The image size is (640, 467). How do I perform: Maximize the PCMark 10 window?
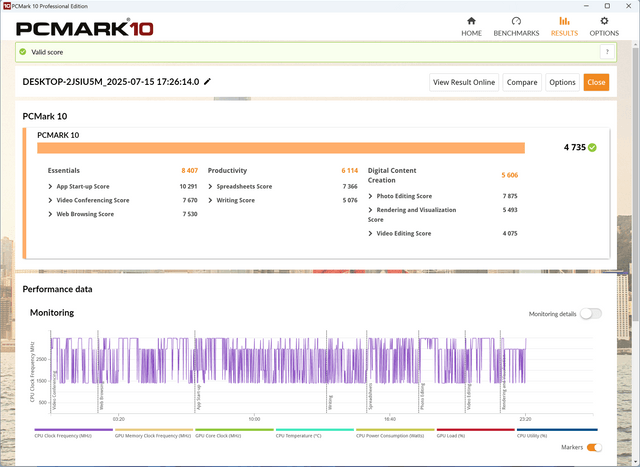[607, 6]
